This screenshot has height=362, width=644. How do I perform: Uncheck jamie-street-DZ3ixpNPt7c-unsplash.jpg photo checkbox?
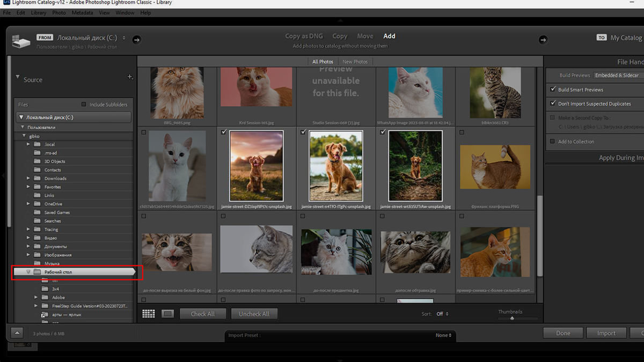pyautogui.click(x=223, y=132)
